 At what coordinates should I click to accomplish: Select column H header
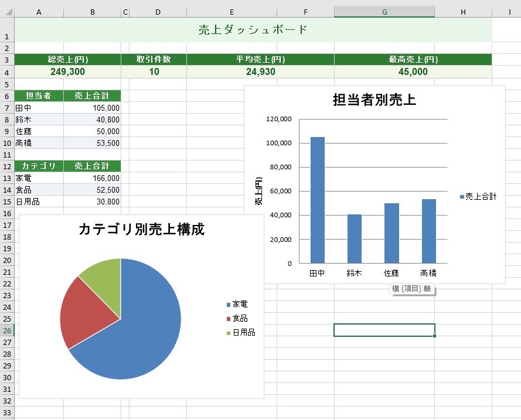pos(463,12)
